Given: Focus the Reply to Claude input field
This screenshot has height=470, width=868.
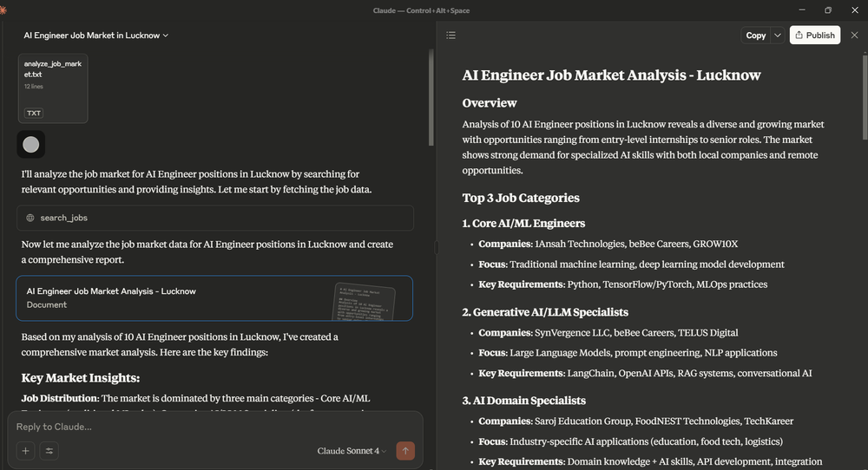Looking at the screenshot, I should [x=214, y=427].
